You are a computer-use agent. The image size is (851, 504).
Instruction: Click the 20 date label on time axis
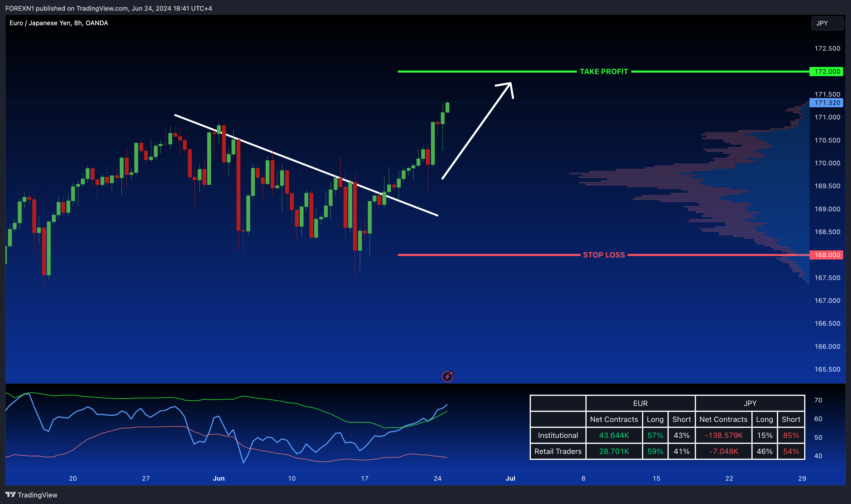click(73, 478)
